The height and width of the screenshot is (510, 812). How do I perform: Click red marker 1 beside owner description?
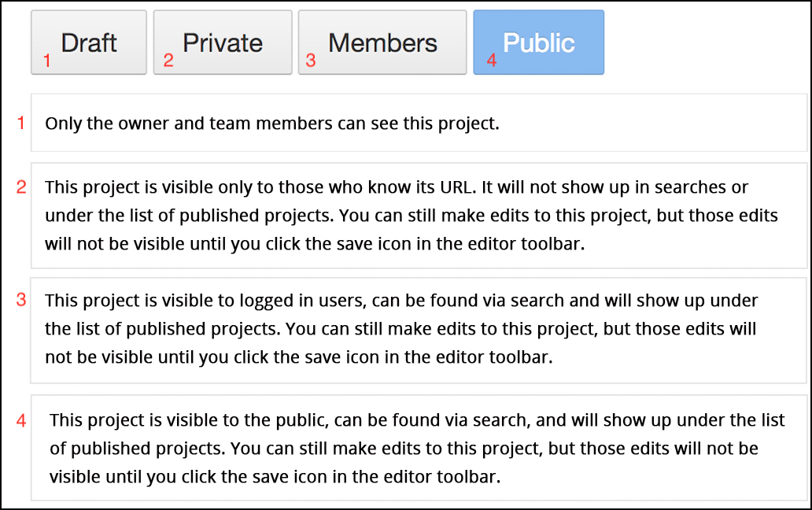pyautogui.click(x=21, y=124)
